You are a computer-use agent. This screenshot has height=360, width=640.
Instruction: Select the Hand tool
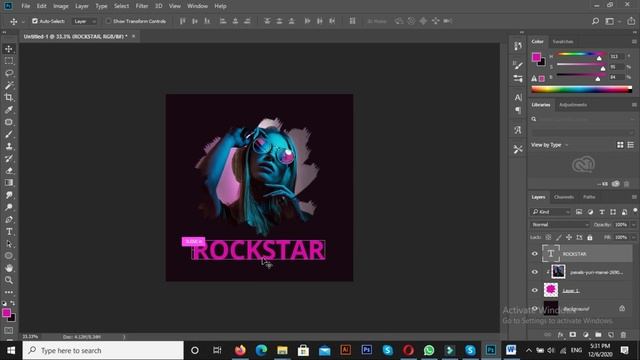[x=9, y=268]
